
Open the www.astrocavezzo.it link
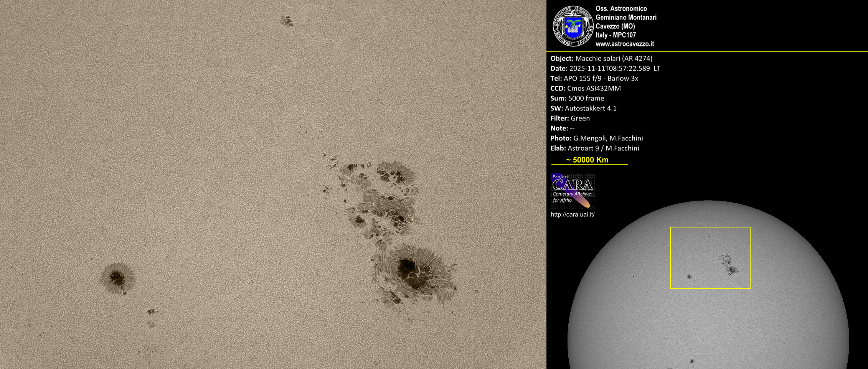(624, 44)
